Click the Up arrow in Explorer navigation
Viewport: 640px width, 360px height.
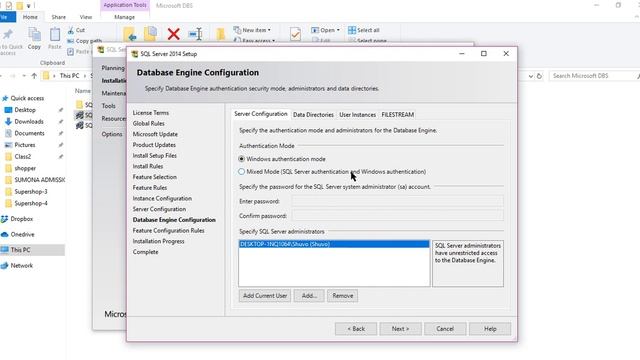click(34, 76)
